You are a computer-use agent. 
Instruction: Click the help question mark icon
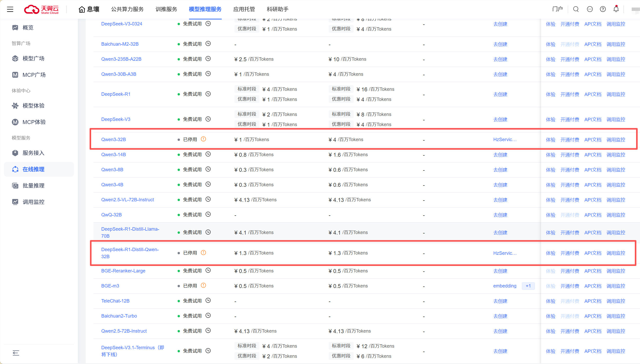point(603,9)
